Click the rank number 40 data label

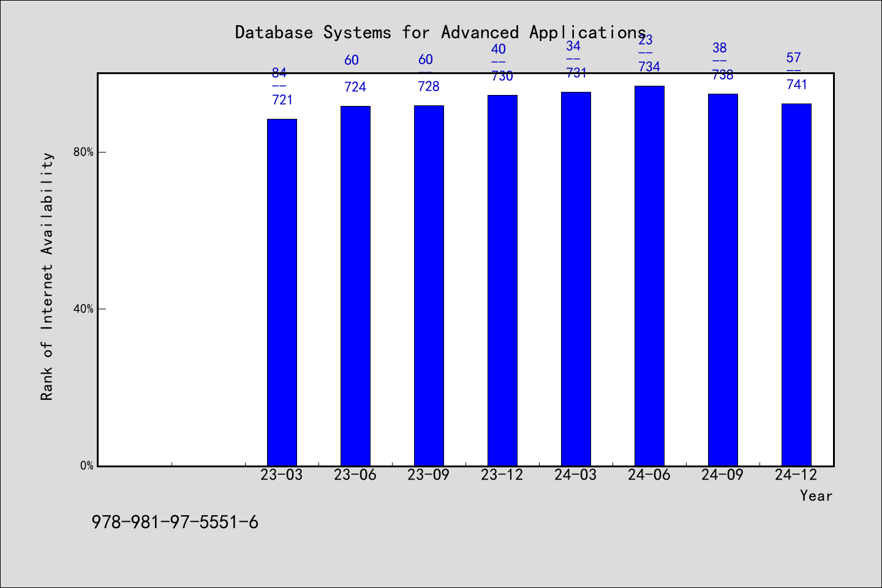499,49
